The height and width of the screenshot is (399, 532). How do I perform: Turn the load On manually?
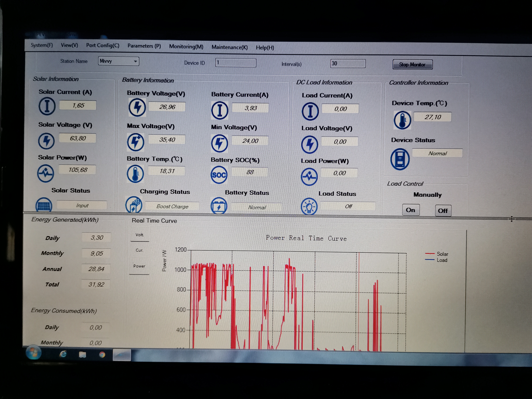411,210
